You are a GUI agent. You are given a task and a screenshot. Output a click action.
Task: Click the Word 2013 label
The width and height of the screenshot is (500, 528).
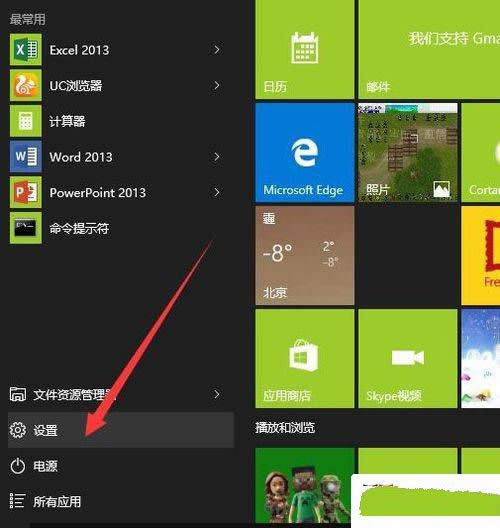pyautogui.click(x=81, y=157)
